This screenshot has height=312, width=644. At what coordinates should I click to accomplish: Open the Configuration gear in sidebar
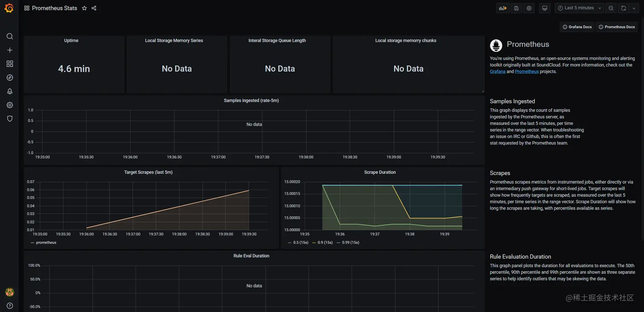[10, 105]
